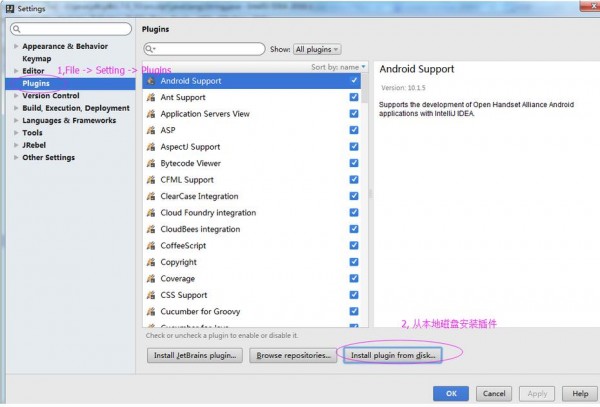Toggle the ClearCase Integration checkbox

tap(354, 197)
